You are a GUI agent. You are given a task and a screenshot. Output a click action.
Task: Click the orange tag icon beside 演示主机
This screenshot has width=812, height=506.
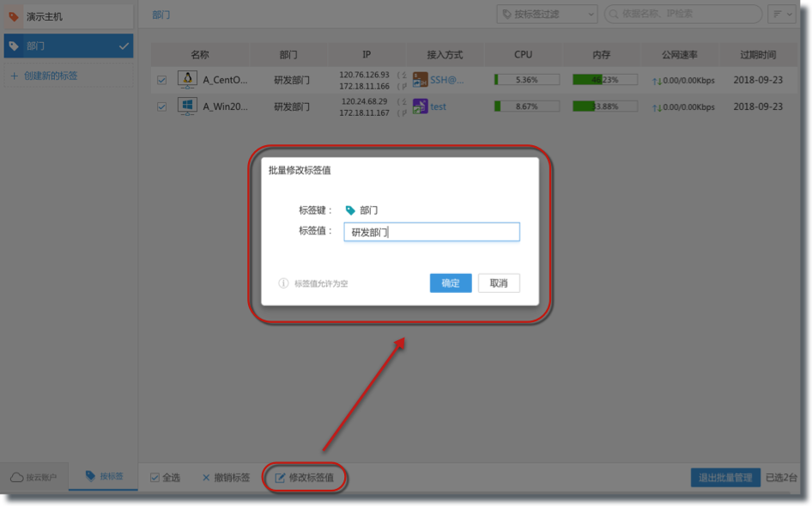tap(14, 16)
